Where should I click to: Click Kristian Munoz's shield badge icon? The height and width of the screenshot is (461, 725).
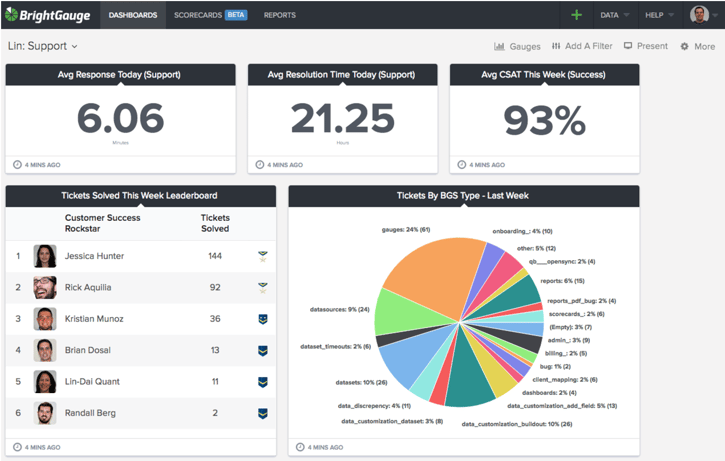click(x=263, y=319)
